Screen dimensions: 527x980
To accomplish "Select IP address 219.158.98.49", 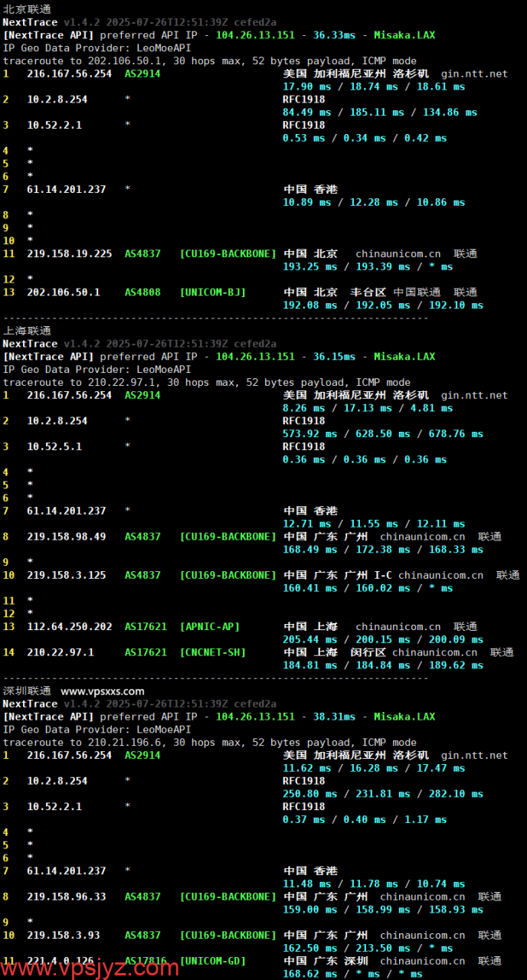I will click(66, 537).
